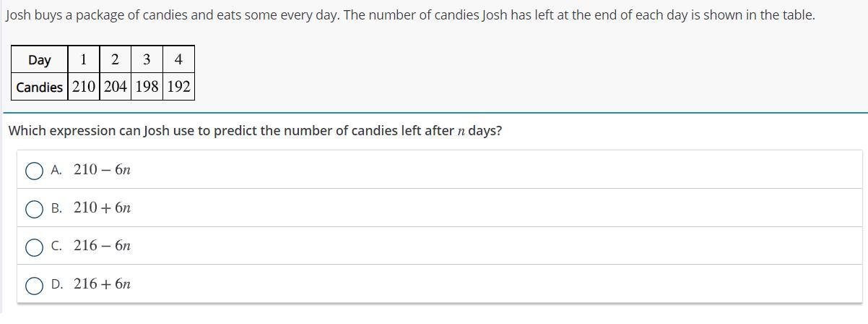Viewport: 868px width, 324px height.
Task: Click the Day header cell in table
Action: point(39,60)
